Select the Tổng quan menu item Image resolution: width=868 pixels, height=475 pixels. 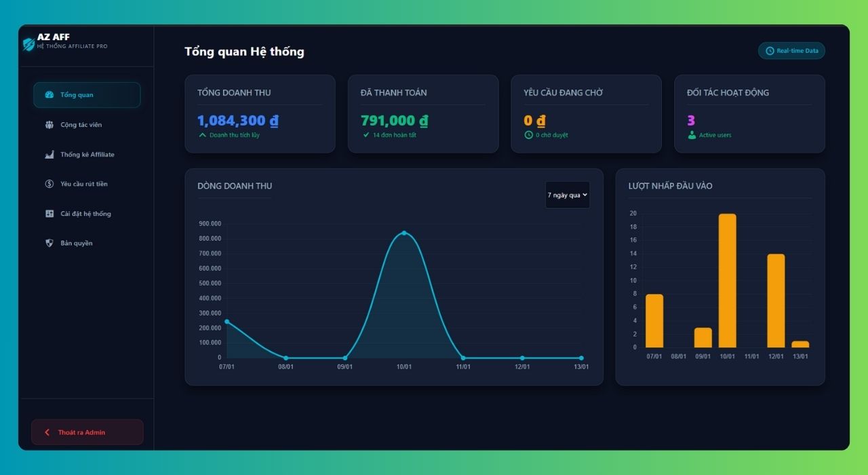[87, 95]
